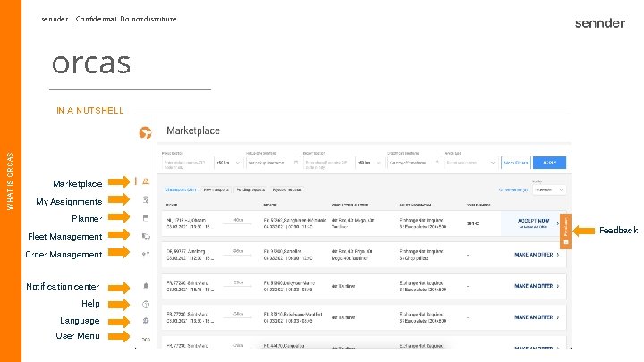Open Order Management sidebar icon
The width and height of the screenshot is (644, 362).
pos(146,255)
